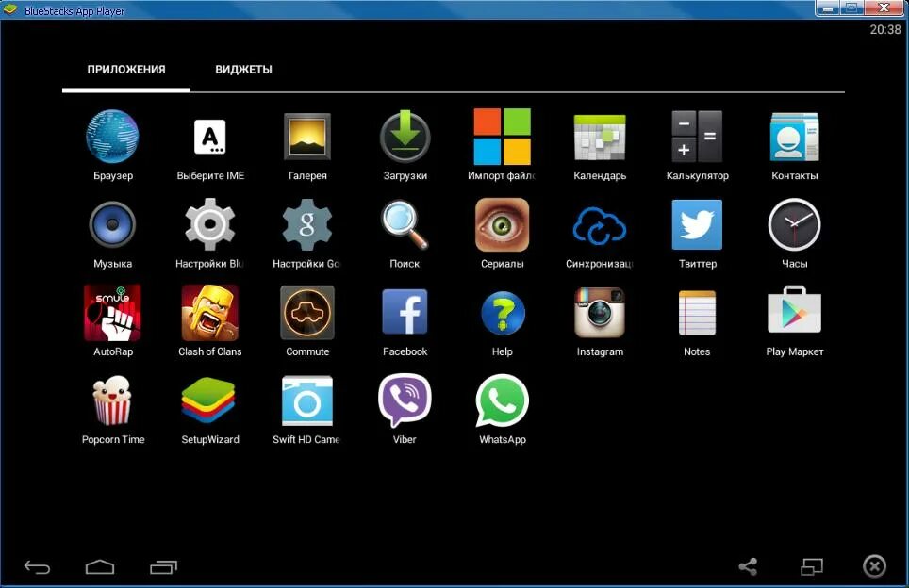Open Настройки Google gear icon
Viewport: 909px width, 588px height.
[x=307, y=225]
